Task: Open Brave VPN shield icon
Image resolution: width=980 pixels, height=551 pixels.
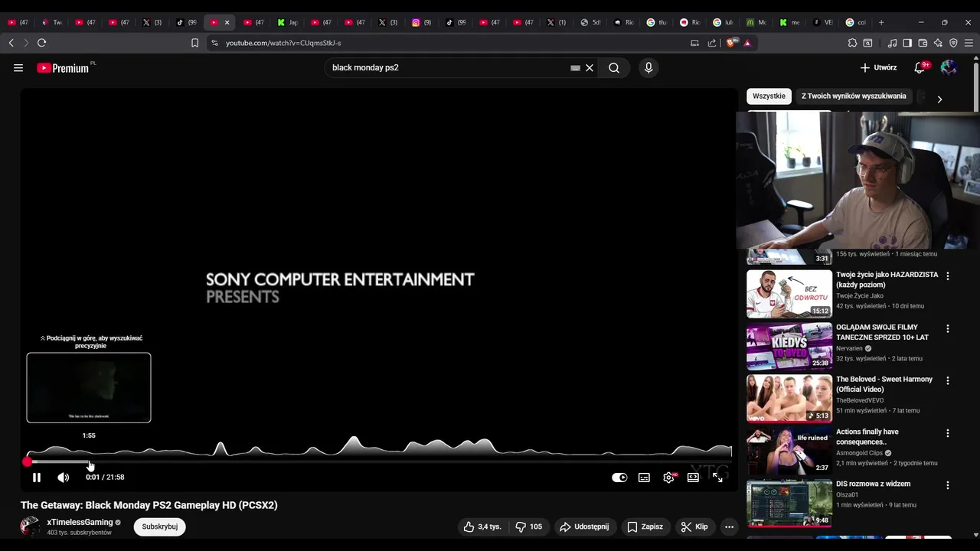Action: tap(953, 43)
